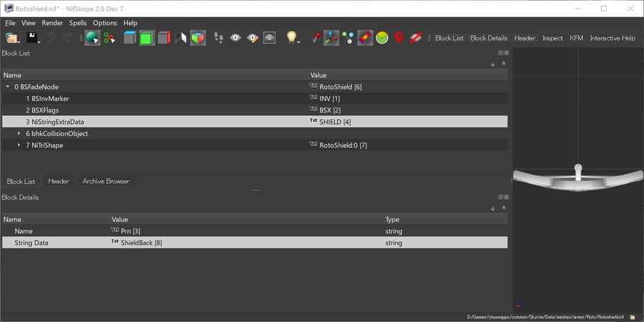Switch to the Archive Browser tab
Screen dimensions: 644x322
click(x=106, y=181)
